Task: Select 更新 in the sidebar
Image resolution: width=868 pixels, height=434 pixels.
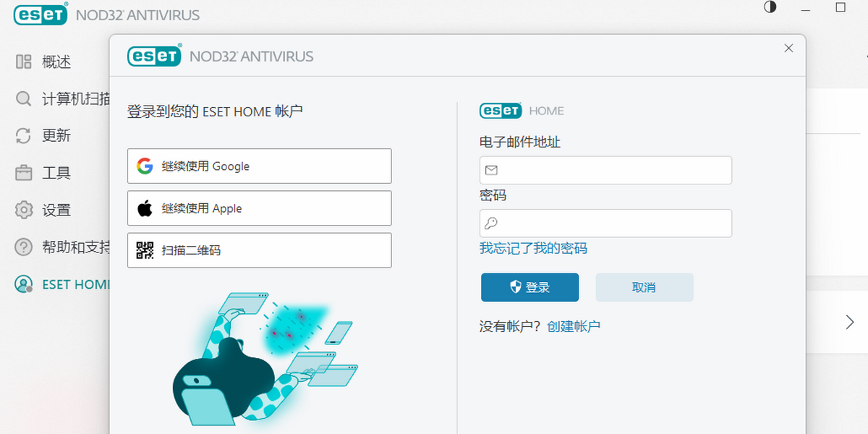Action: 56,136
